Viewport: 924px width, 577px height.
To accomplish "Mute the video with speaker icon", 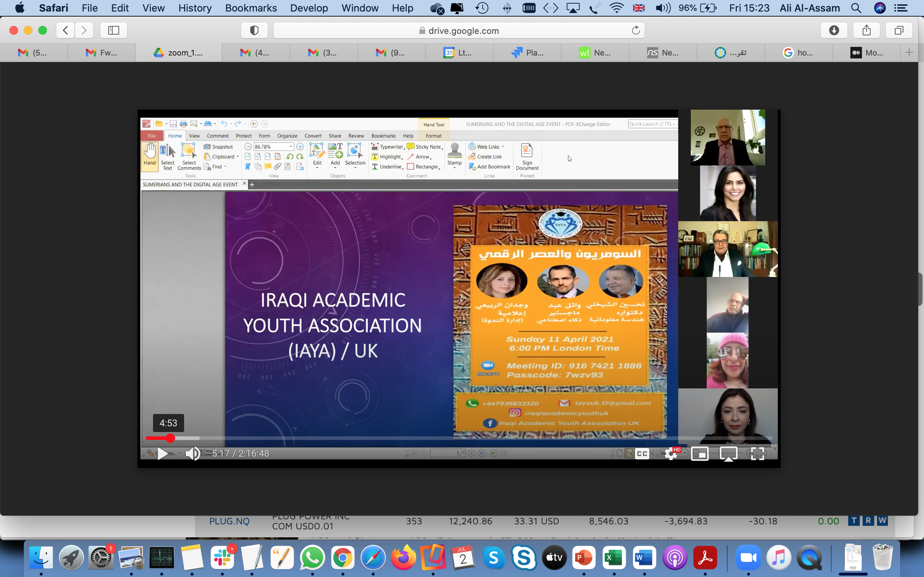I will click(192, 453).
